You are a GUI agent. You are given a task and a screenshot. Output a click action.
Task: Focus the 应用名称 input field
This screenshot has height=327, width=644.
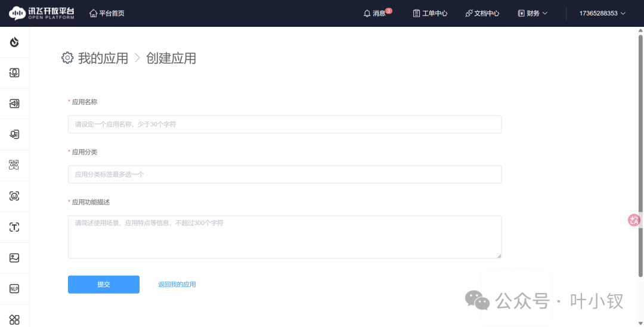284,124
